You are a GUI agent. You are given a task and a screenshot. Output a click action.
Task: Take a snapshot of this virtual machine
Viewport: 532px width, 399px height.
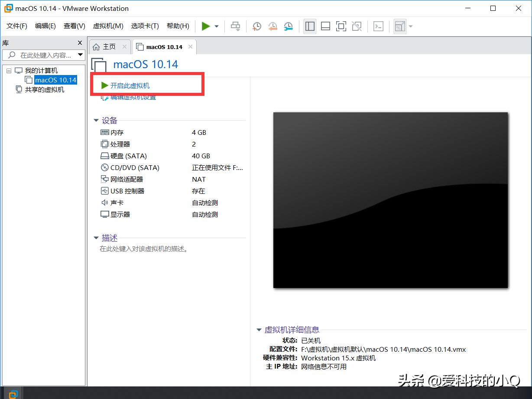(x=256, y=26)
